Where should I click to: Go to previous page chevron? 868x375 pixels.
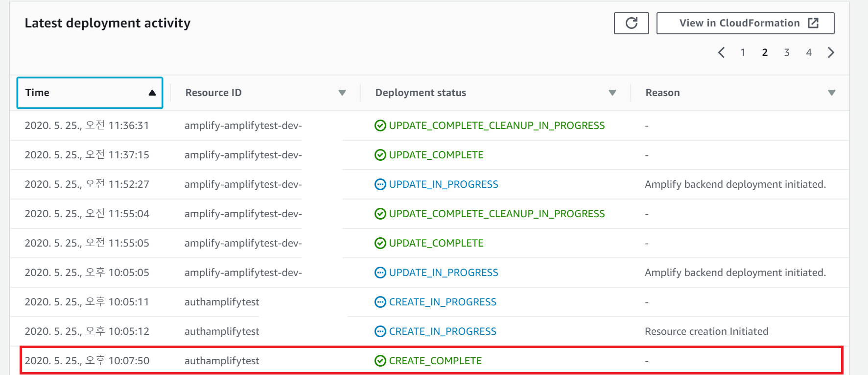pyautogui.click(x=721, y=52)
